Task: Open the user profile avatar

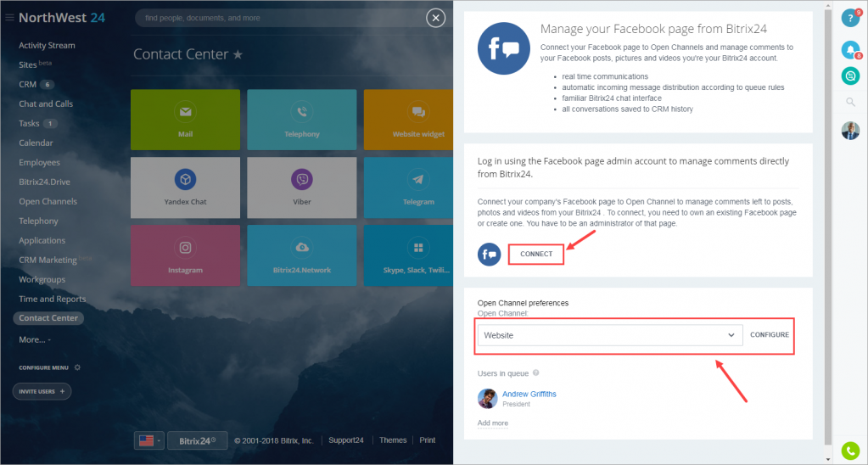Action: pyautogui.click(x=850, y=131)
